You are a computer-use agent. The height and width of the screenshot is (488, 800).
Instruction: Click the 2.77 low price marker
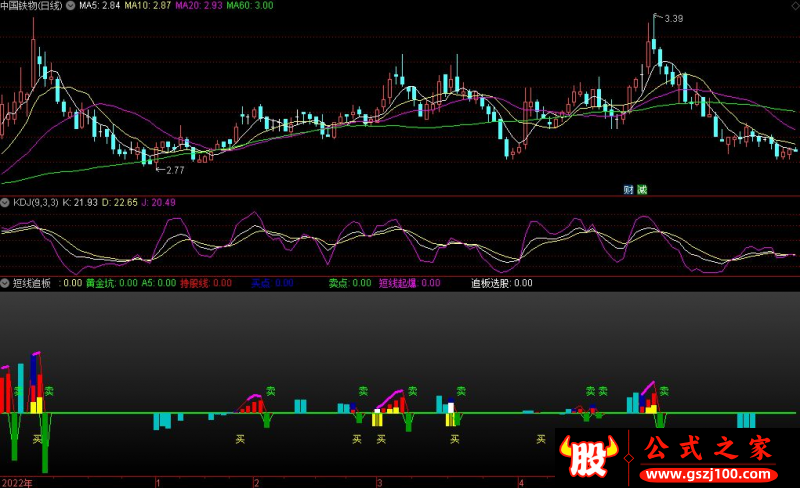click(x=174, y=171)
